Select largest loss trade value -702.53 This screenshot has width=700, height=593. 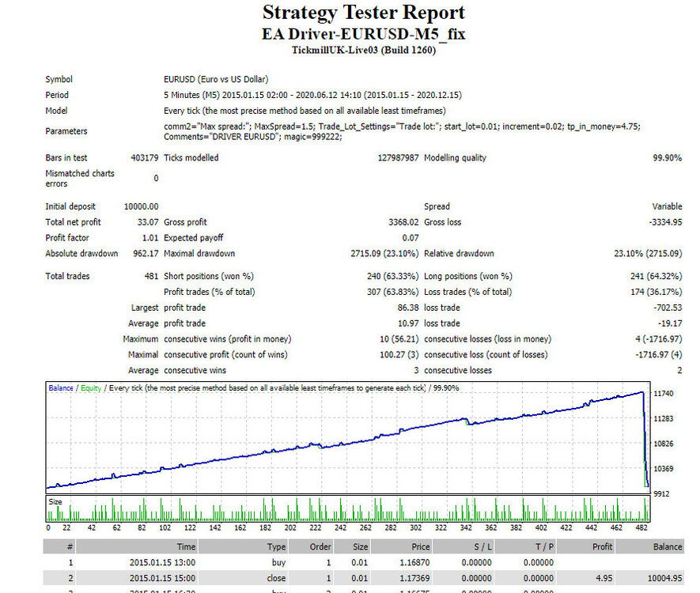(x=668, y=308)
